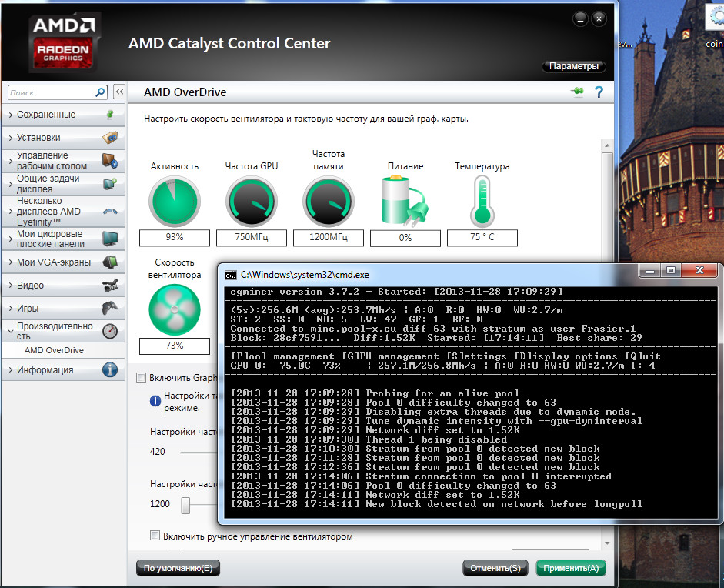Click the Игры gamepad icon

[110, 308]
